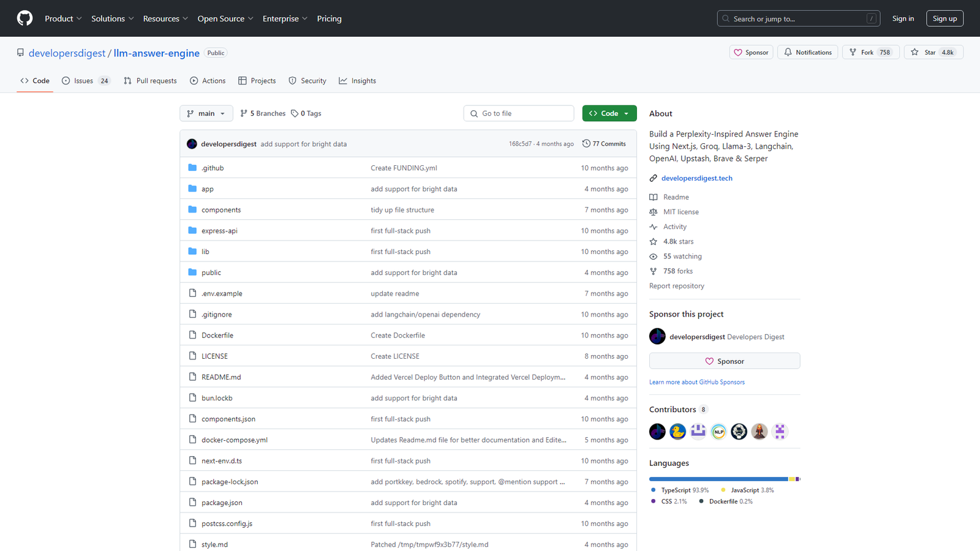Screen dimensions: 980x551
Task: Open README.md file
Action: pos(221,377)
